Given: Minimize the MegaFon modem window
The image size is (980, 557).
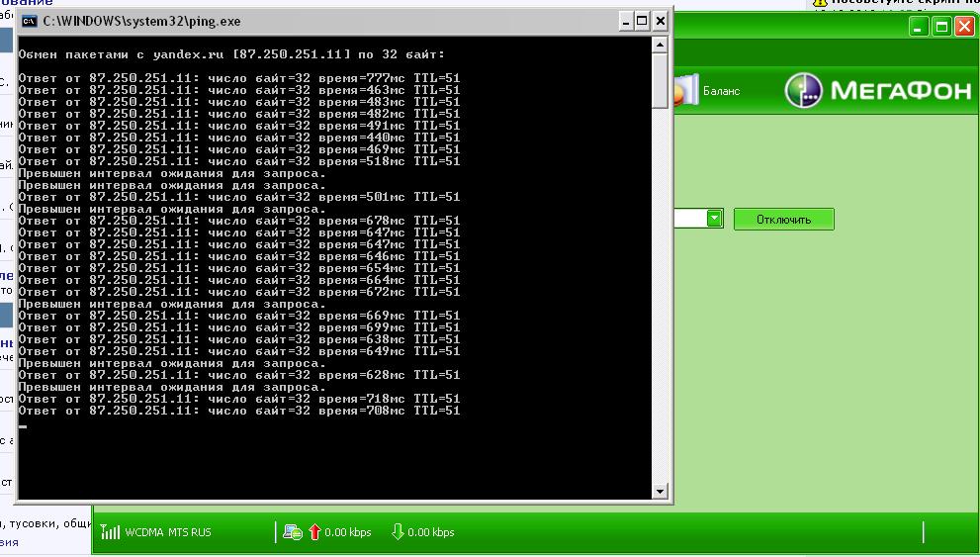Looking at the screenshot, I should (x=918, y=27).
